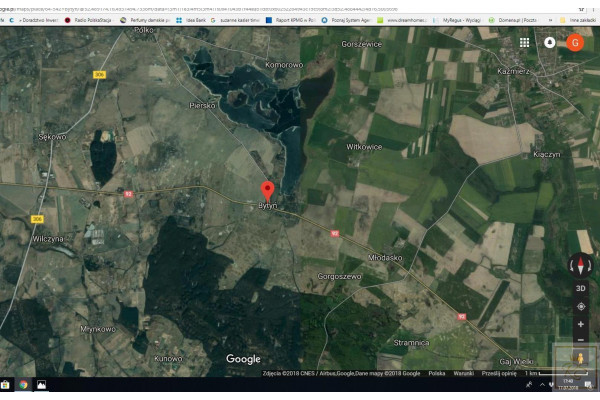Rotate map counterclockwise using compass left arrow
600x400 pixels.
pos(572,265)
